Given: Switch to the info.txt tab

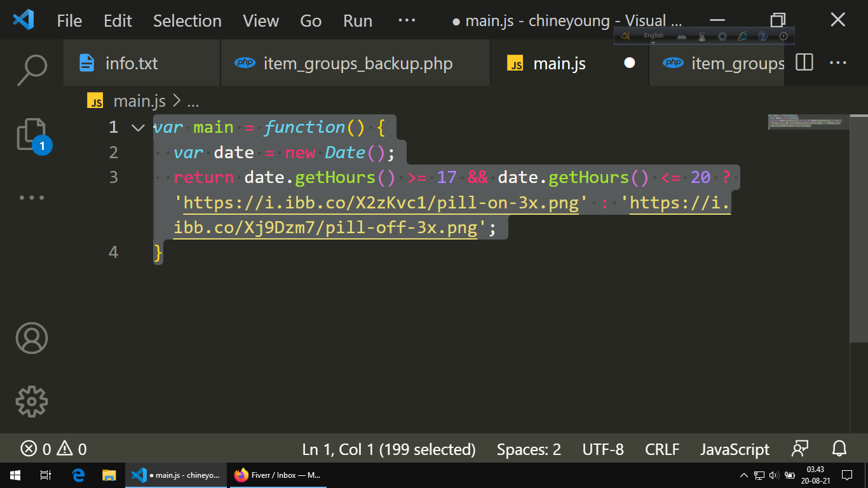Looking at the screenshot, I should point(119,64).
